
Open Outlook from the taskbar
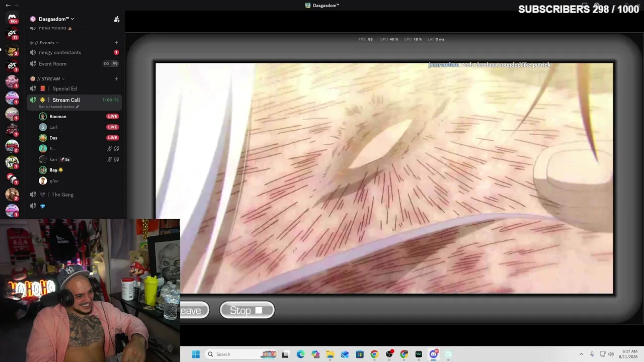coord(345,354)
